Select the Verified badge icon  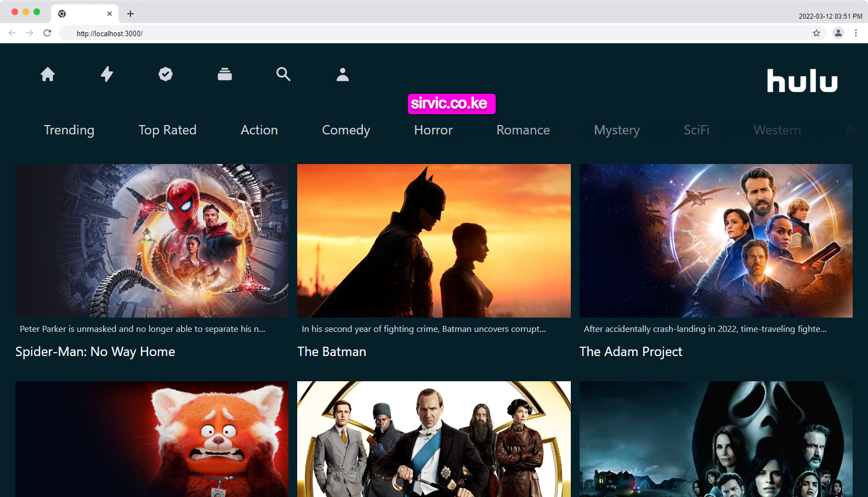(166, 74)
